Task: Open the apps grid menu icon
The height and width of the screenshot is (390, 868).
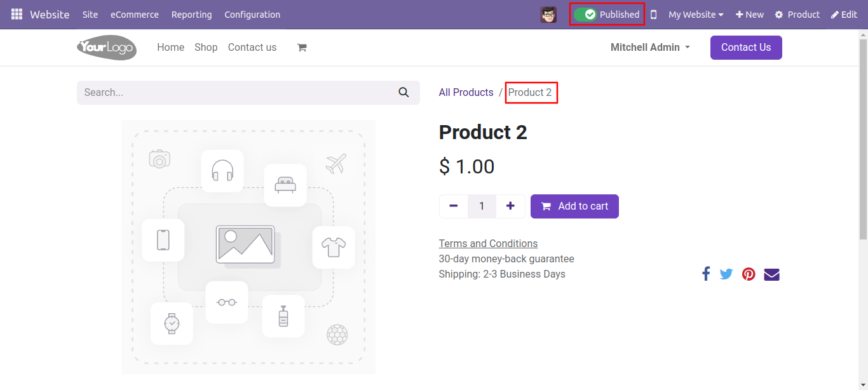Action: (17, 14)
